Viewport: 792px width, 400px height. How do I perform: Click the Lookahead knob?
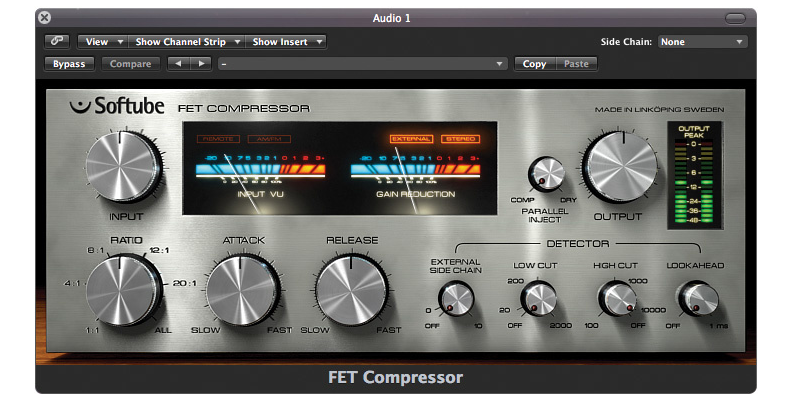pyautogui.click(x=699, y=299)
